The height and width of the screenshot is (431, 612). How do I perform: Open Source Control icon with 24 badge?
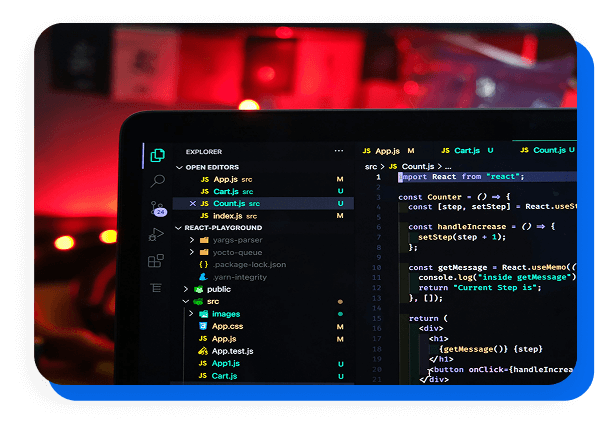[158, 208]
